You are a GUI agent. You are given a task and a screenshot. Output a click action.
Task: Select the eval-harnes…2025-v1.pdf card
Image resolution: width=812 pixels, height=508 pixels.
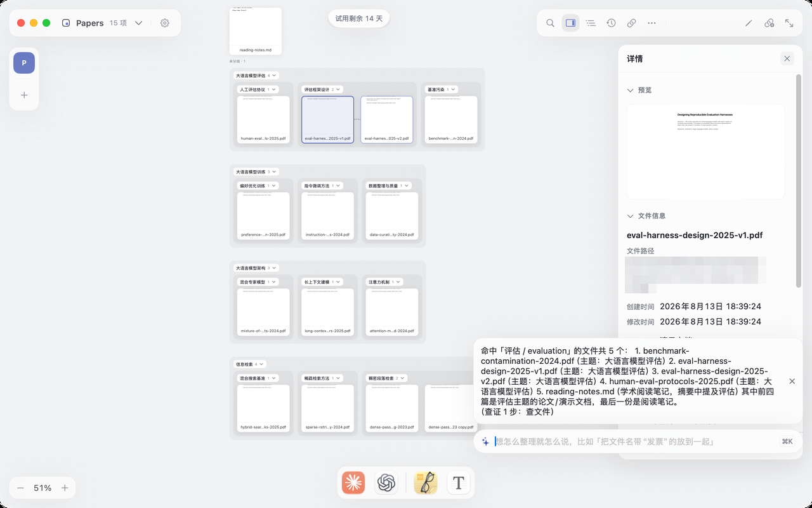coord(327,119)
